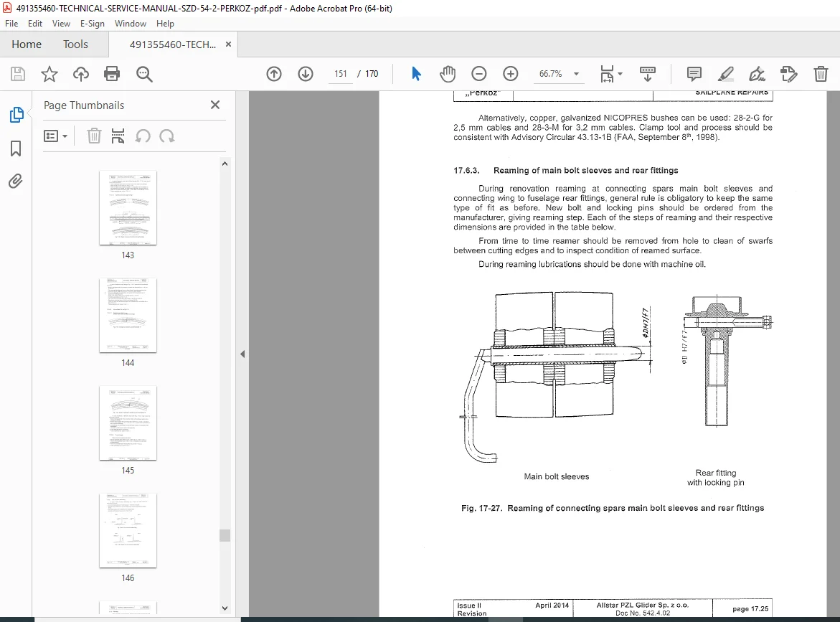Image resolution: width=840 pixels, height=622 pixels.
Task: Open the insert page break tool in the thumbnails panel
Action: 118,136
